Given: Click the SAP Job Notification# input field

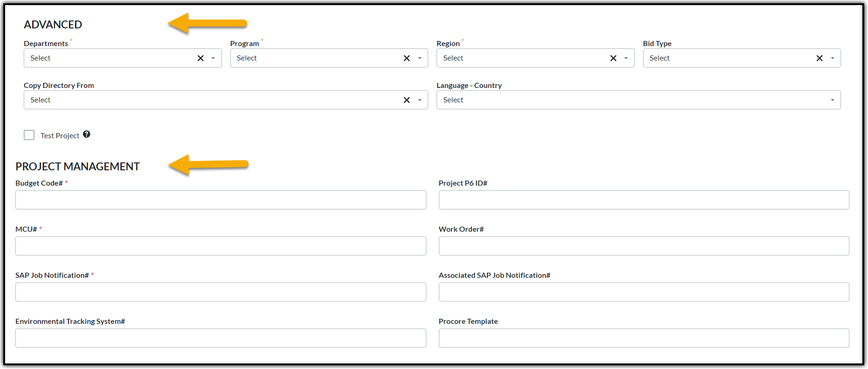Looking at the screenshot, I should (x=221, y=292).
